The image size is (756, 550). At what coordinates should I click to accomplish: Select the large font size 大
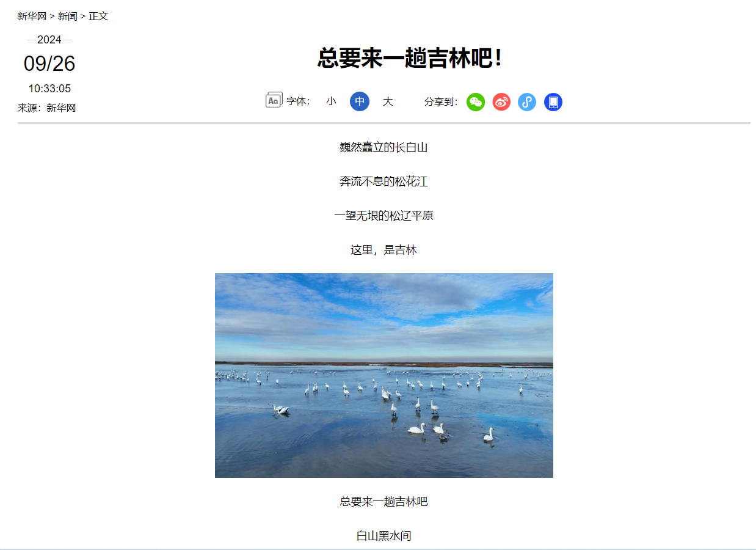pos(388,101)
